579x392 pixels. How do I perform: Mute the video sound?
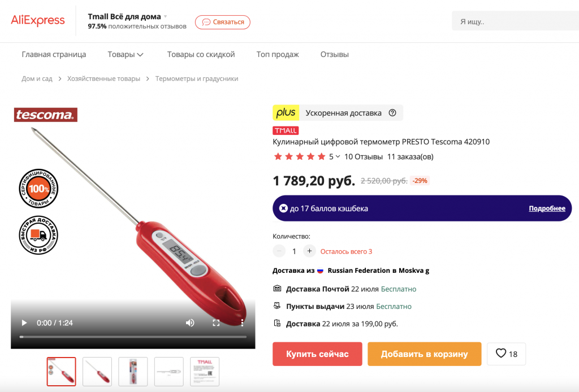point(190,323)
